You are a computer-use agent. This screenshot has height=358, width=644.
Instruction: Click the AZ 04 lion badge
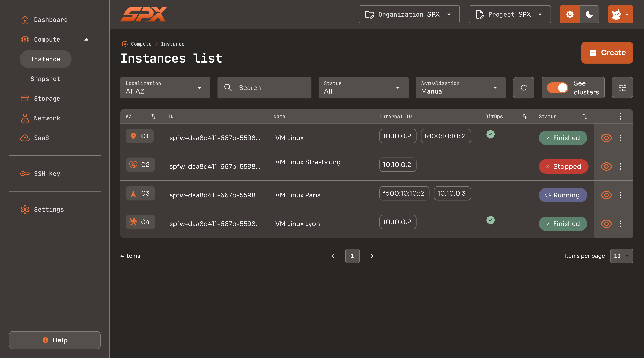tap(140, 222)
